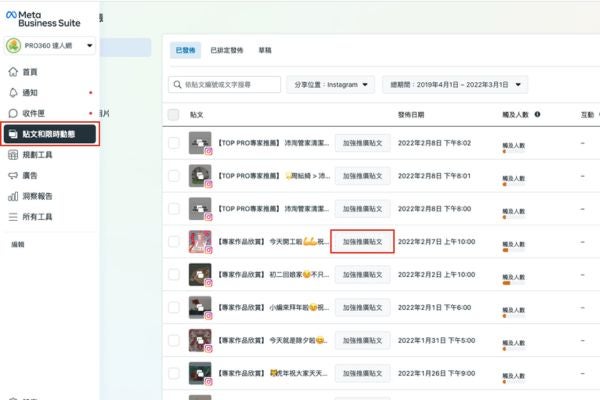600x400 pixels.
Task: Open 洞察報告 insights chart icon
Action: click(x=12, y=196)
